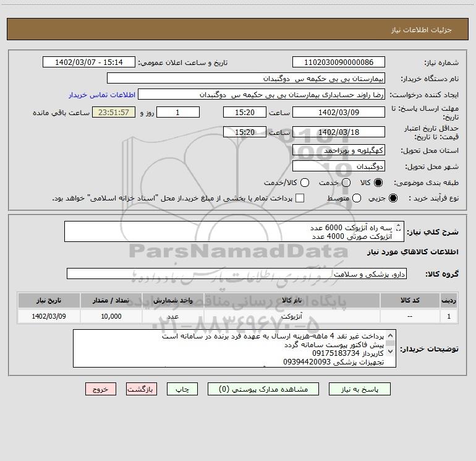Click the need date cell 1402/03/09
Image resolution: width=476 pixels, height=461 pixels.
[49, 316]
